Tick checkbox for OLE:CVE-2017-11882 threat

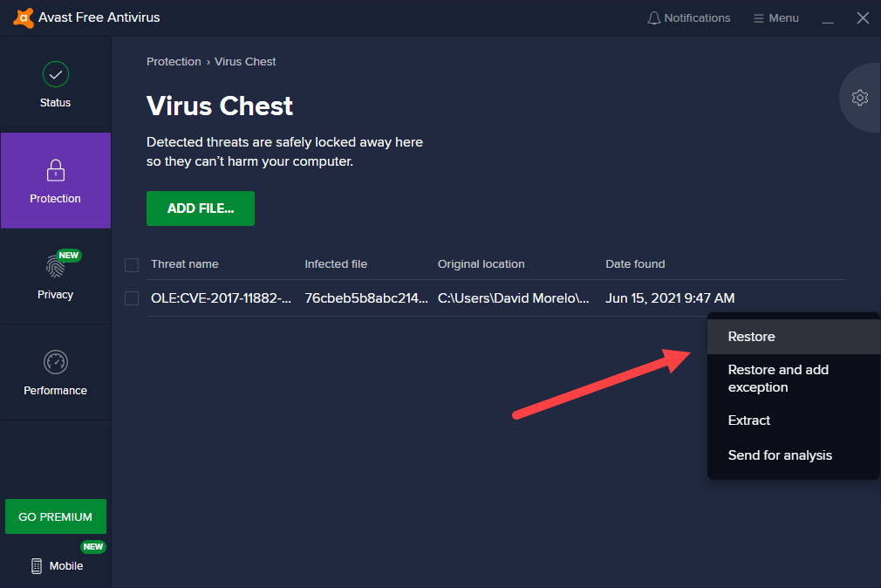coord(132,298)
